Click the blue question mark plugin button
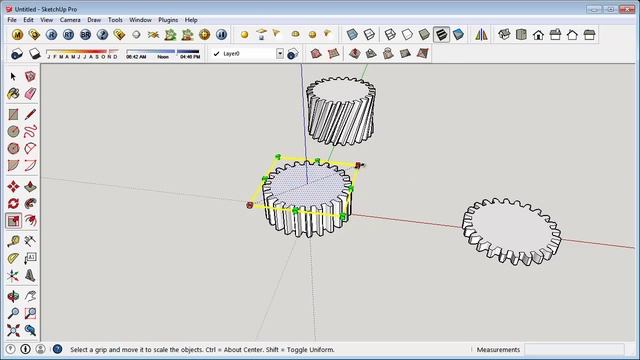Viewport: 640px width, 360px height. [x=102, y=35]
